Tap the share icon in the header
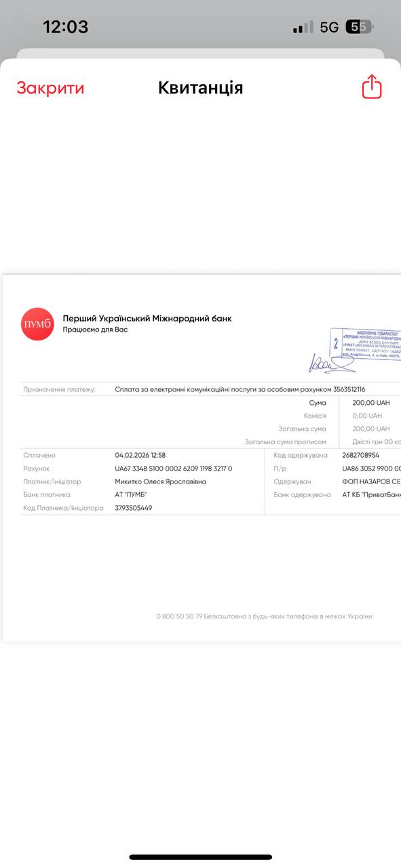 coord(372,87)
